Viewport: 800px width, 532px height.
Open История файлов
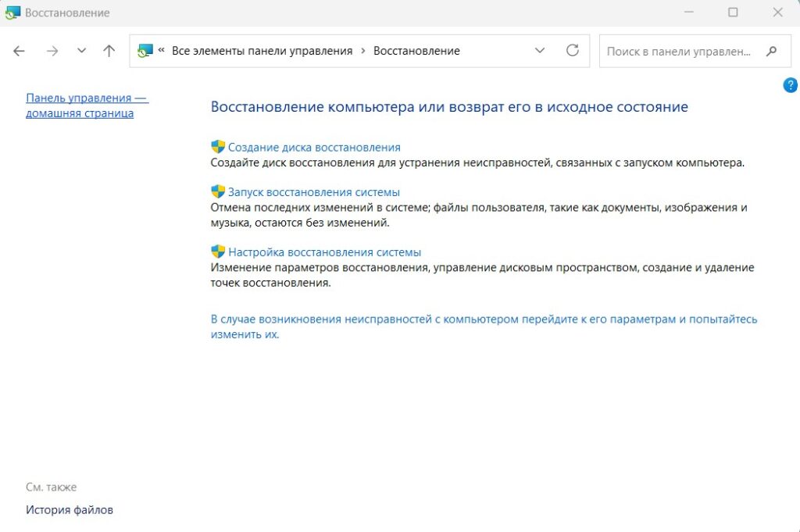[70, 509]
